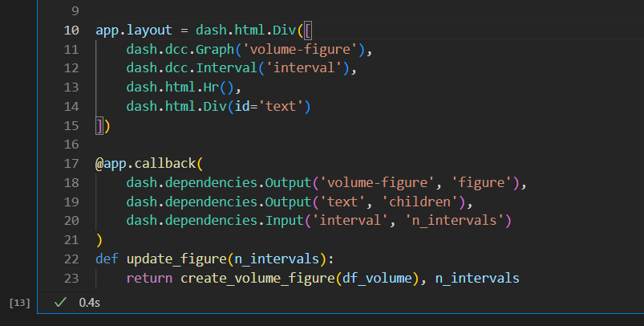Image resolution: width=644 pixels, height=326 pixels.
Task: Click the 'children' string on line 19
Action: tap(419, 202)
